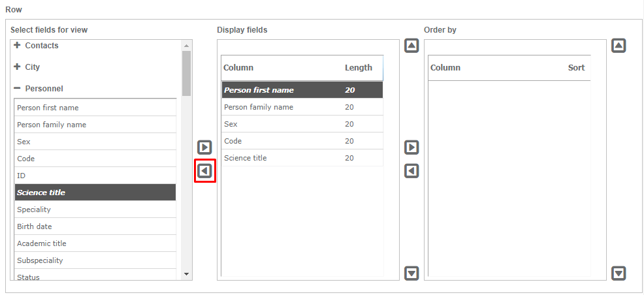
Task: Move Order by item down
Action: [619, 273]
